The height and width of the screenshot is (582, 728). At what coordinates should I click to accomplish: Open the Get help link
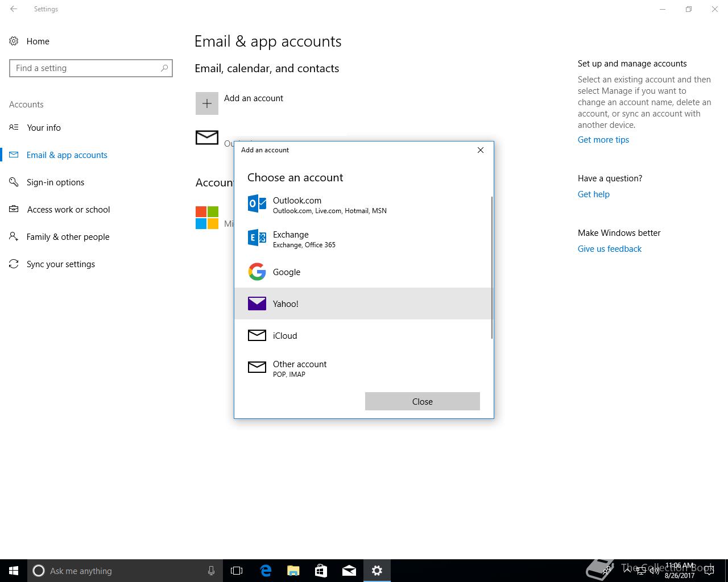[594, 194]
